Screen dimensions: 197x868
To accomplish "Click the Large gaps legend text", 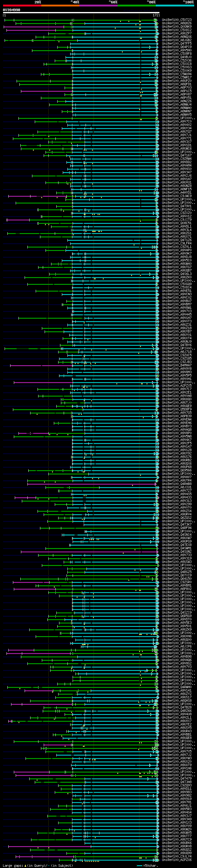I will click(x=38, y=866).
